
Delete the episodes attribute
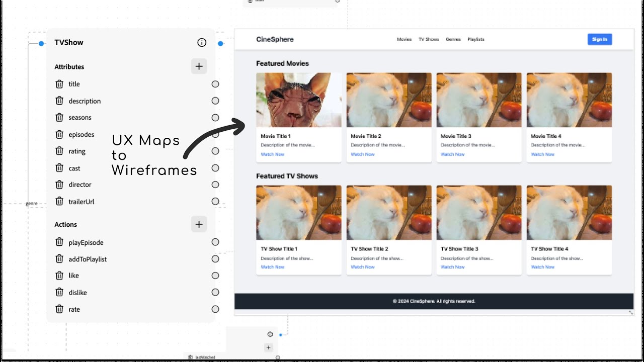pyautogui.click(x=59, y=134)
